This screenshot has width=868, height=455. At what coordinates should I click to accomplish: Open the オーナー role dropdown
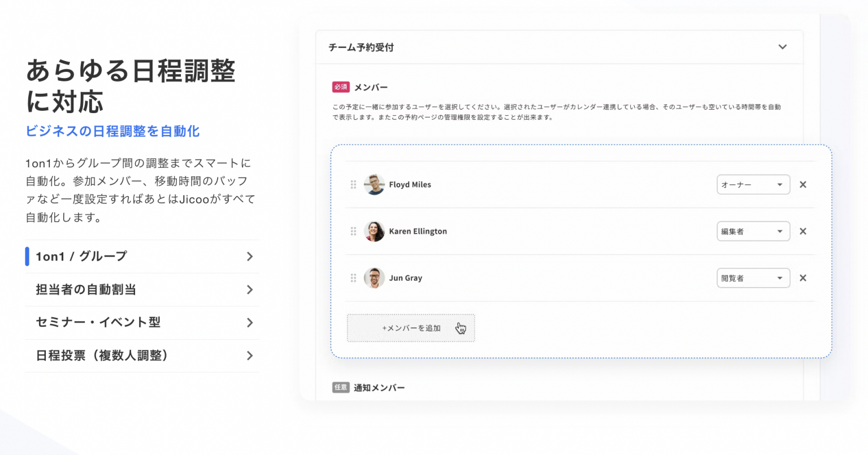(753, 185)
